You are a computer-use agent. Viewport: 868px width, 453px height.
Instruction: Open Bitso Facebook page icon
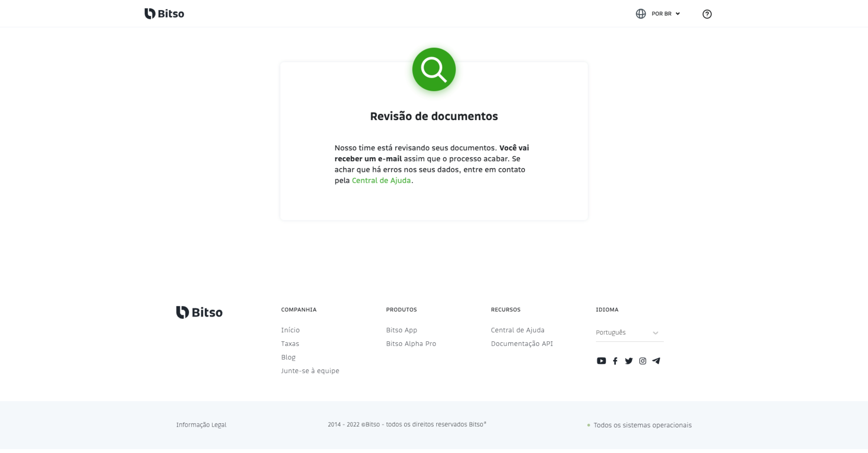[x=615, y=361]
